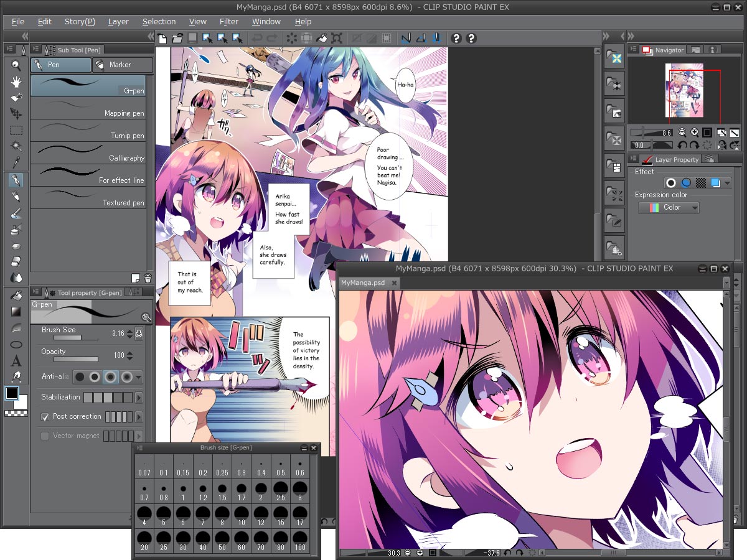Expand the Stabilization options arrow
The width and height of the screenshot is (747, 560).
tap(139, 397)
